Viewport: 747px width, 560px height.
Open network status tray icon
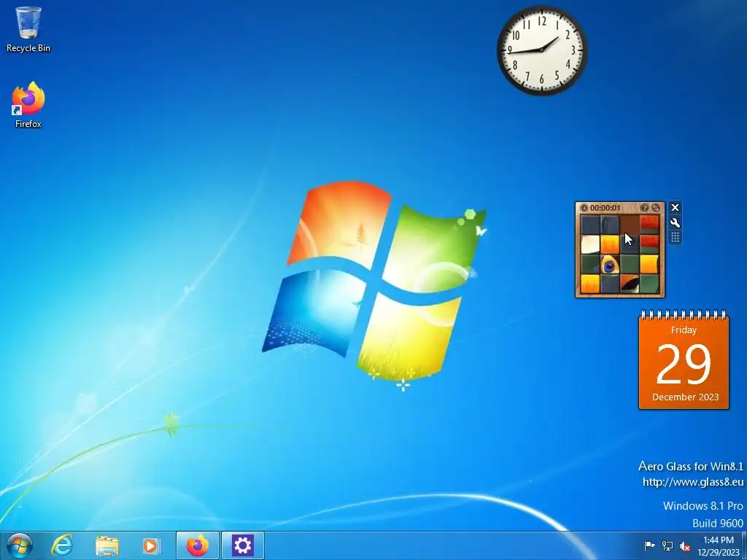(x=667, y=545)
